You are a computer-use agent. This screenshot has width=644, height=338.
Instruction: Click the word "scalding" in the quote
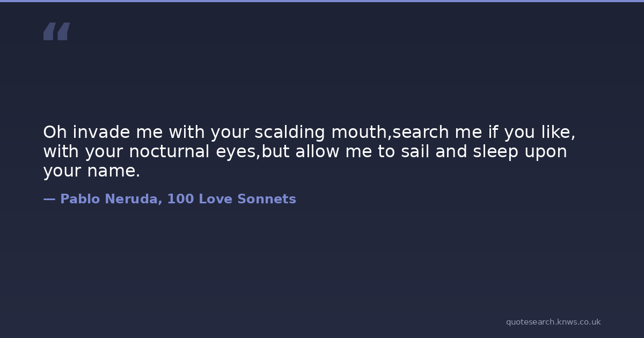(x=290, y=133)
